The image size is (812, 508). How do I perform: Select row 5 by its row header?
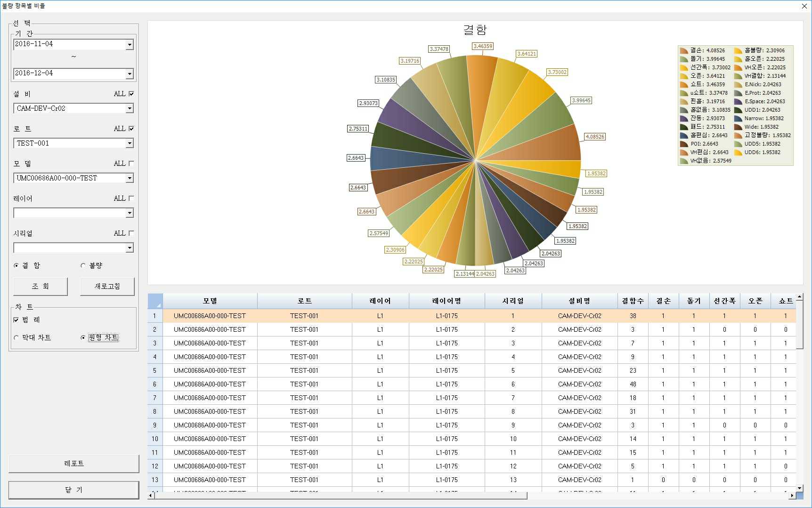[155, 370]
